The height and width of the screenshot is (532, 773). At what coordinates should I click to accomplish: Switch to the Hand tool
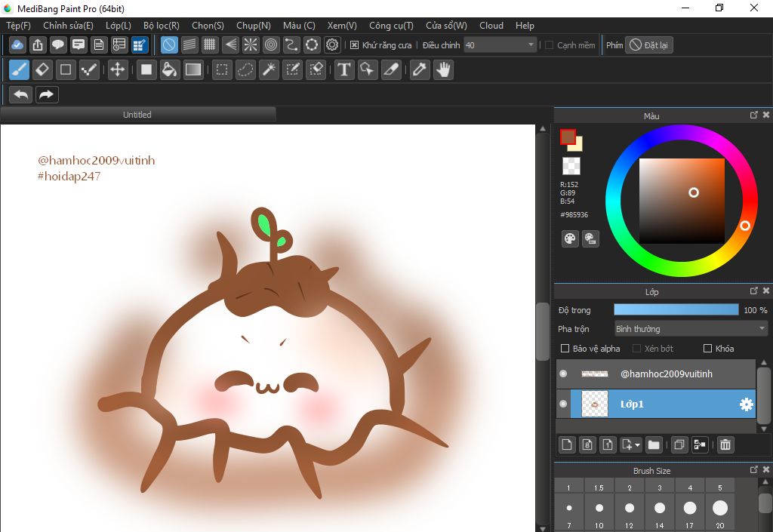coord(444,69)
